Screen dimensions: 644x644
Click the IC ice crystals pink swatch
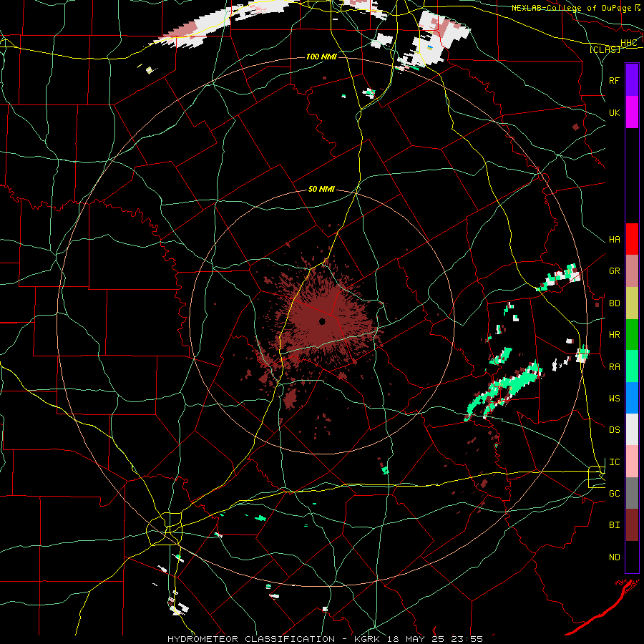coord(632,462)
